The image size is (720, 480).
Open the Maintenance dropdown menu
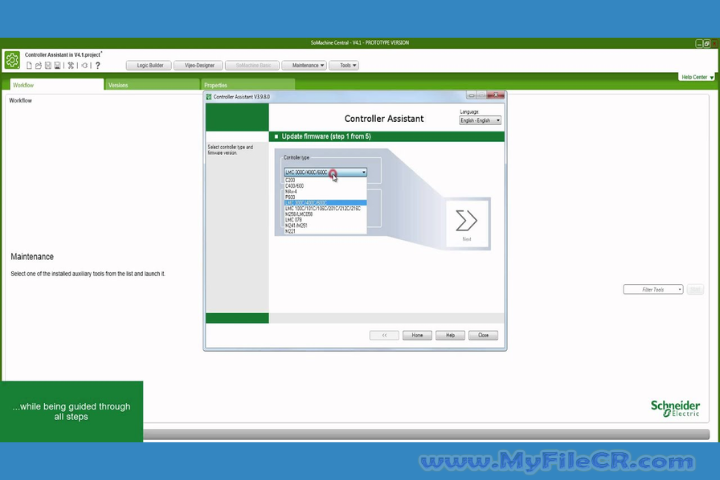304,66
